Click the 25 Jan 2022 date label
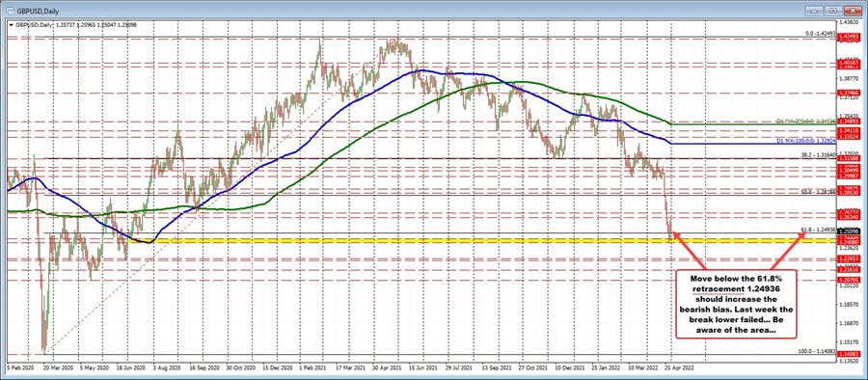This screenshot has width=868, height=380. [606, 367]
